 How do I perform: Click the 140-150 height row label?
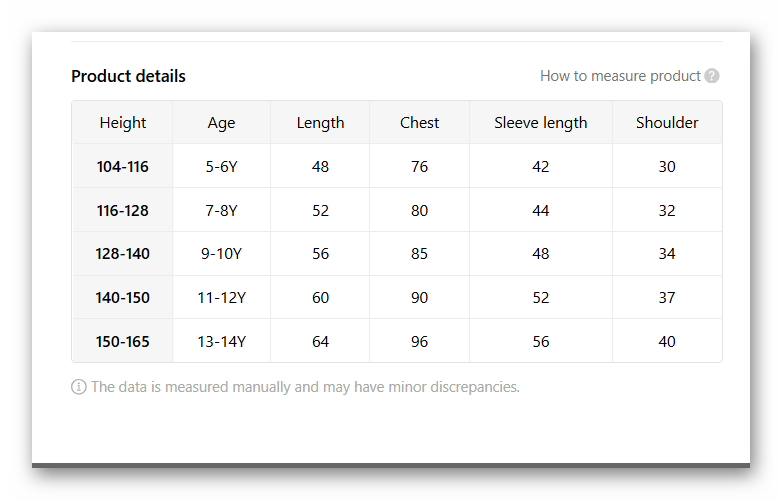pos(123,298)
